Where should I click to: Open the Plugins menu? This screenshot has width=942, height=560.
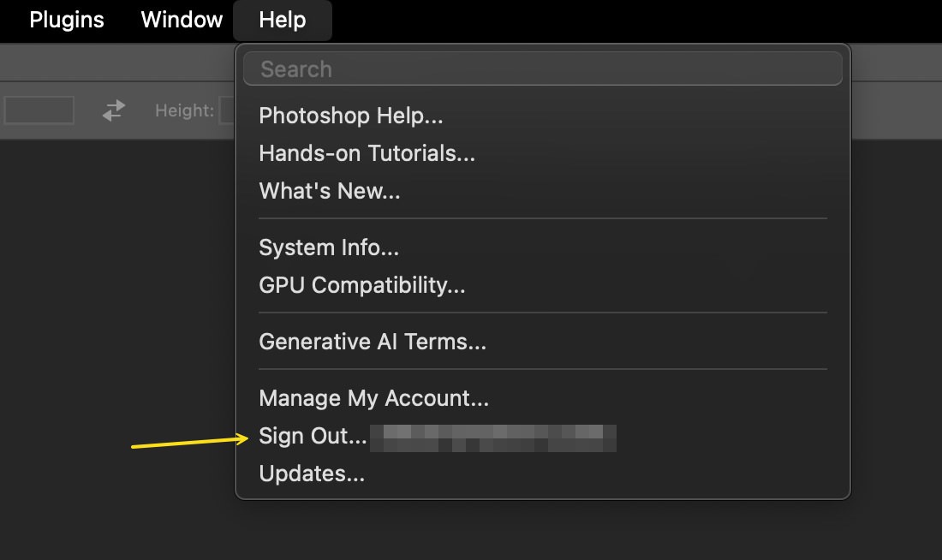click(67, 20)
